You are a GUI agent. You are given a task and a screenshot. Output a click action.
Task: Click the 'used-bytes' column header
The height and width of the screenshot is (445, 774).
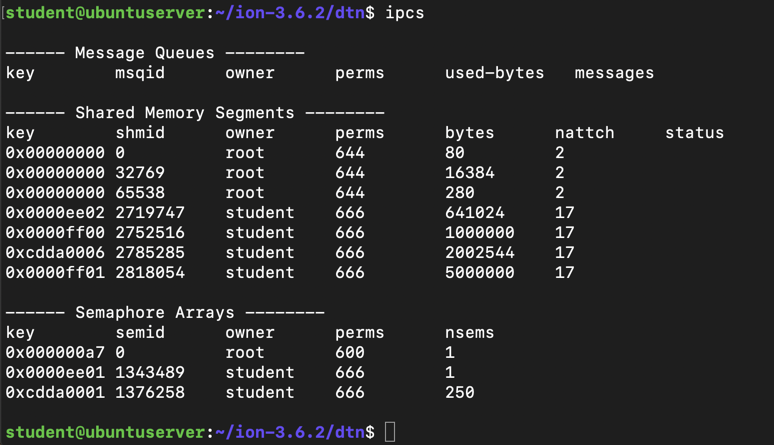[495, 73]
